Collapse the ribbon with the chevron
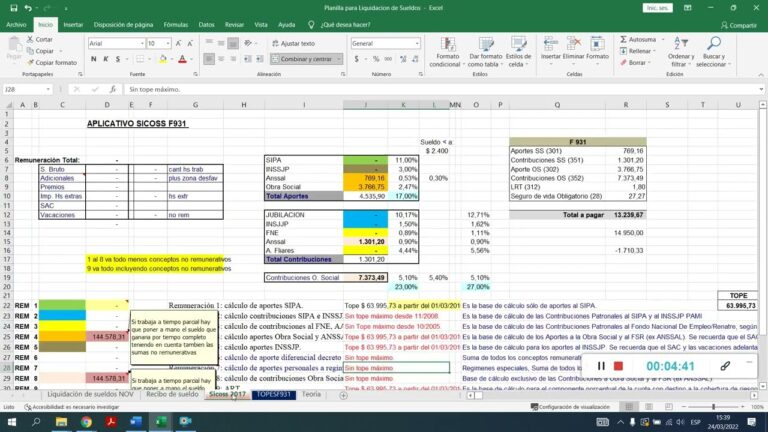 click(761, 74)
